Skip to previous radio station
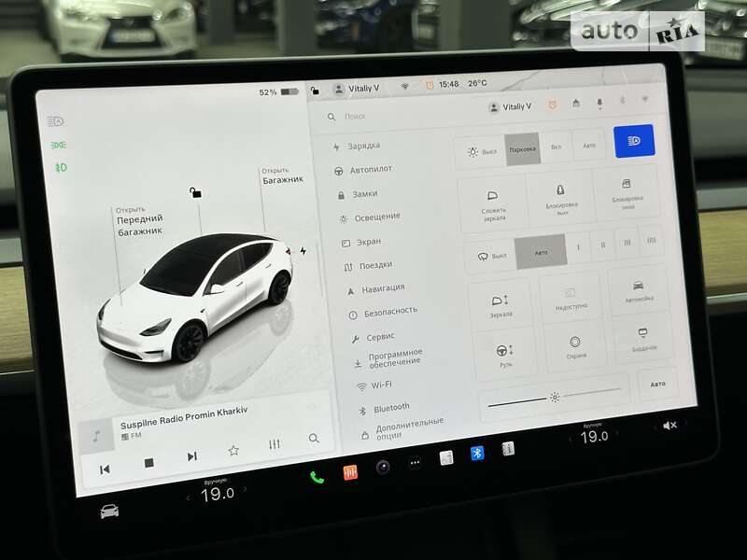Viewport: 747px width, 560px height. click(105, 469)
